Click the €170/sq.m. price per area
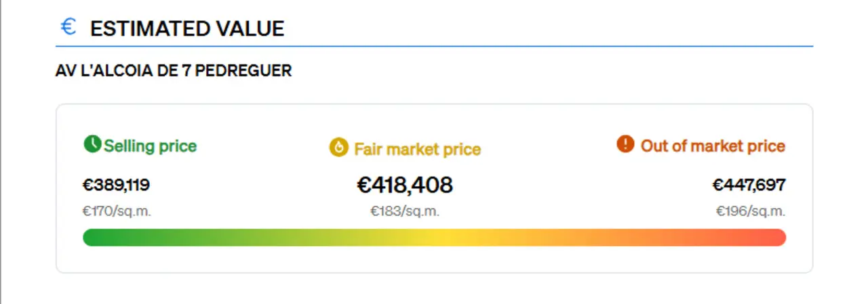 coord(117,211)
